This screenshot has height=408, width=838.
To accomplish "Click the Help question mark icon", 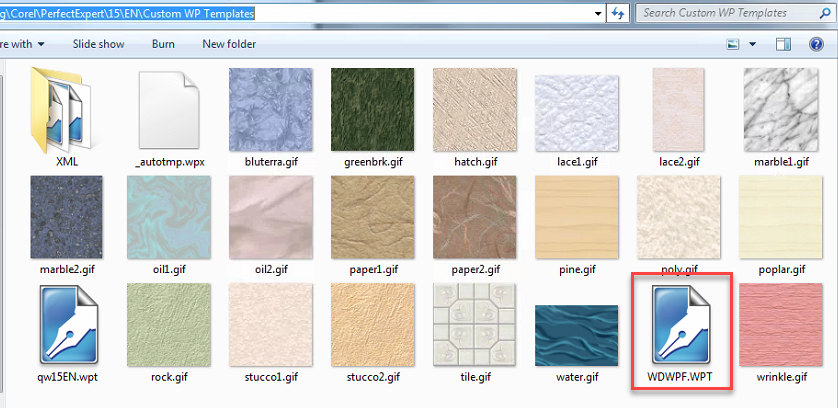I will 816,44.
